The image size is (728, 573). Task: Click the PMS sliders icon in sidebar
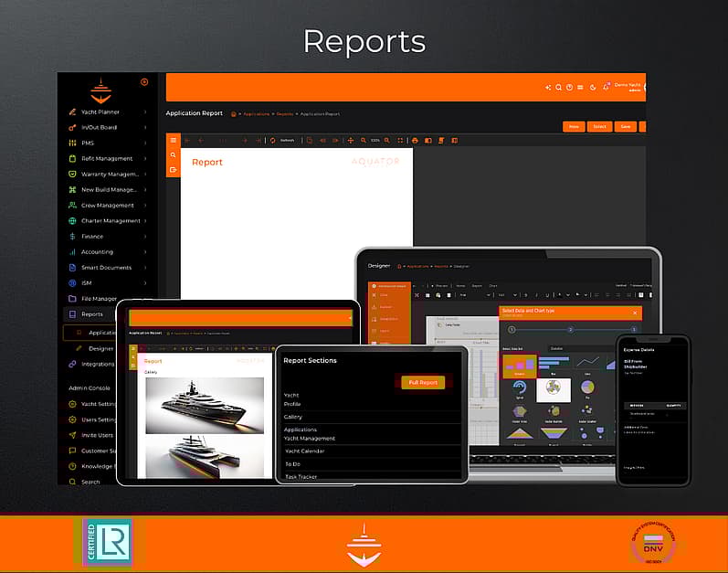point(72,143)
